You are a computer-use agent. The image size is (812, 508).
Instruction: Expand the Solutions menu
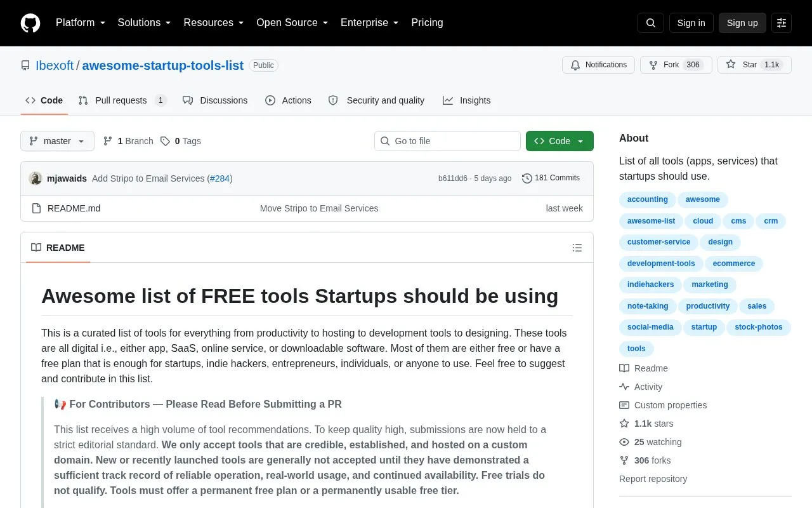145,23
